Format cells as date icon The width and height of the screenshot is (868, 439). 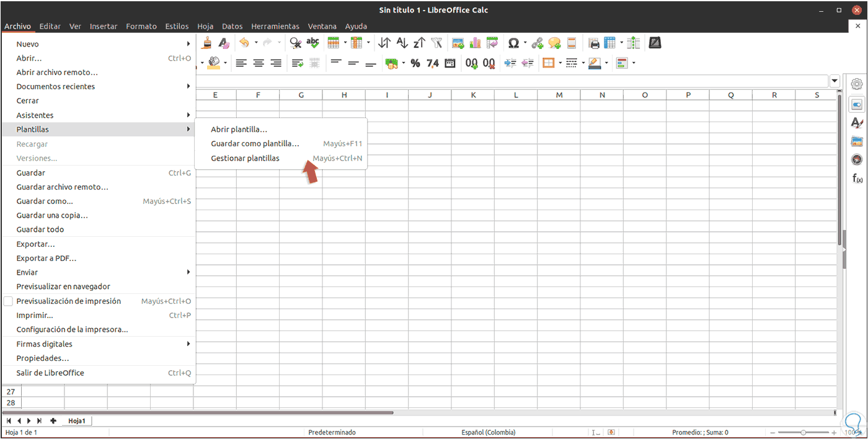450,63
